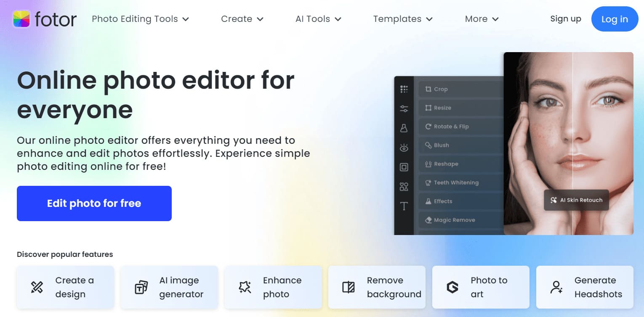644x317 pixels.
Task: Click the adjust sliders icon in sidebar
Action: click(x=404, y=109)
